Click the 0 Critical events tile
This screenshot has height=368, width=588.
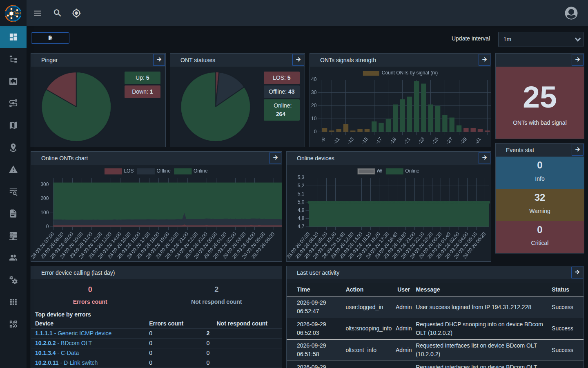tap(540, 237)
